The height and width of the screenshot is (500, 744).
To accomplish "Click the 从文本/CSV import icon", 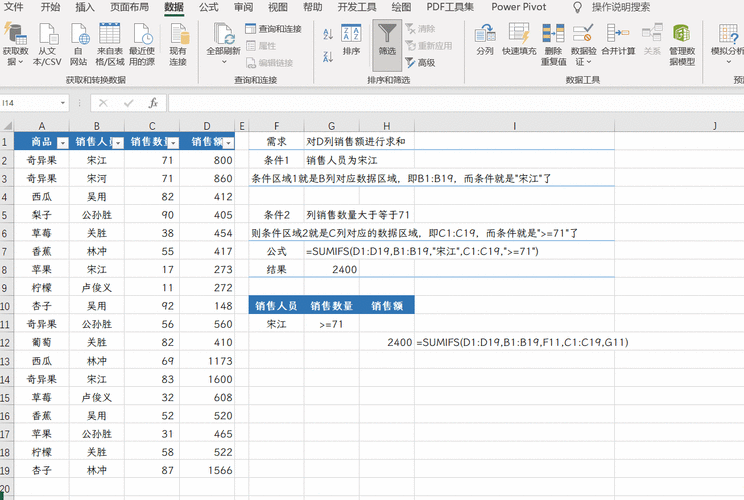I will click(47, 33).
